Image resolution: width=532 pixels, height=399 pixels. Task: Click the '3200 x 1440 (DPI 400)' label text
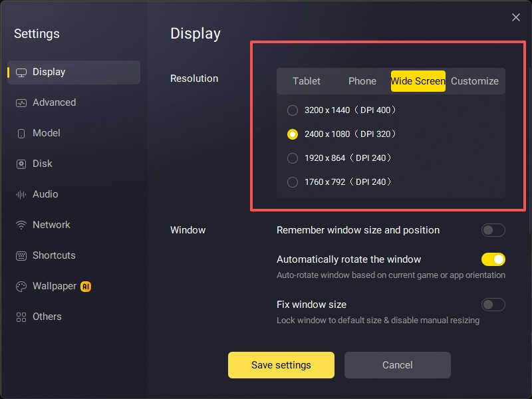tap(350, 110)
